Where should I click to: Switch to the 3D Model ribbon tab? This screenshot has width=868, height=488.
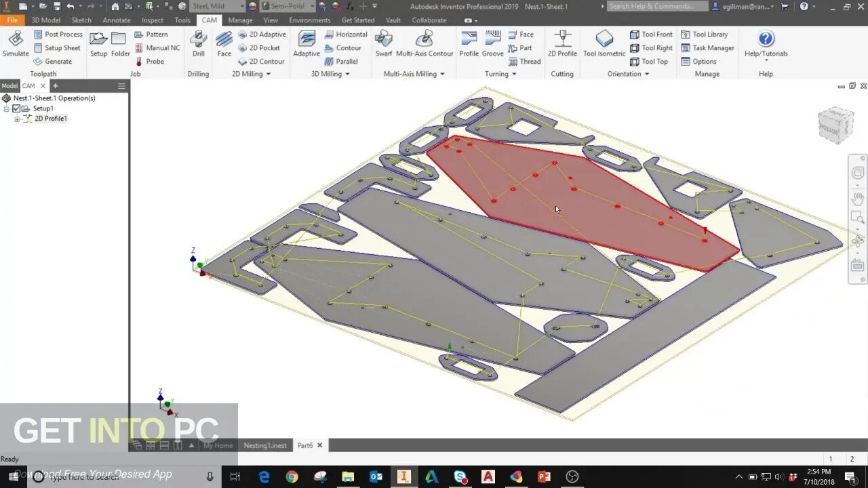pyautogui.click(x=46, y=20)
